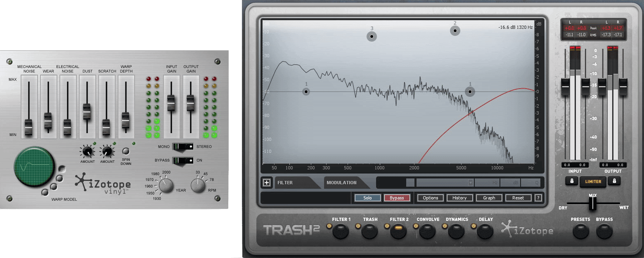This screenshot has height=258, width=644.
Task: Toggle the Bypass/On switch in Vinyl
Action: click(183, 160)
